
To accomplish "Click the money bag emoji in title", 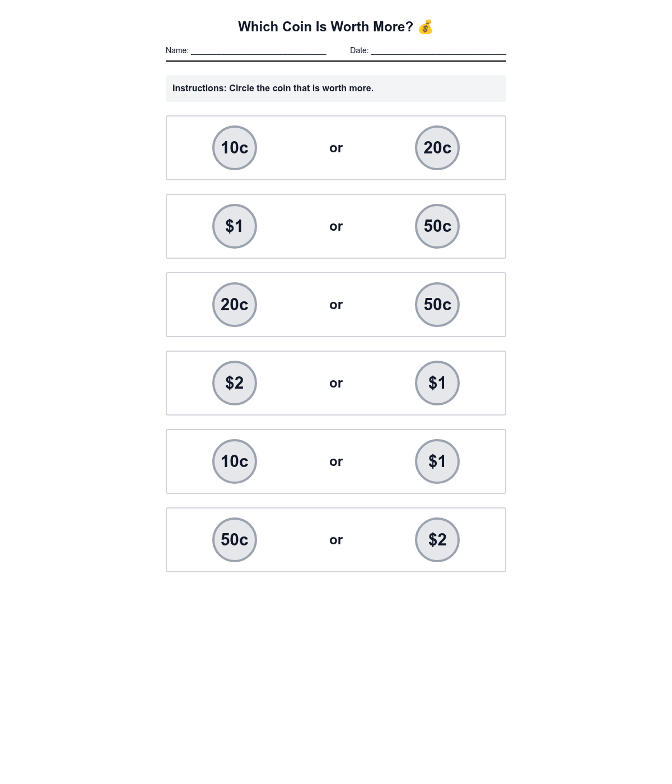I will coord(426,27).
